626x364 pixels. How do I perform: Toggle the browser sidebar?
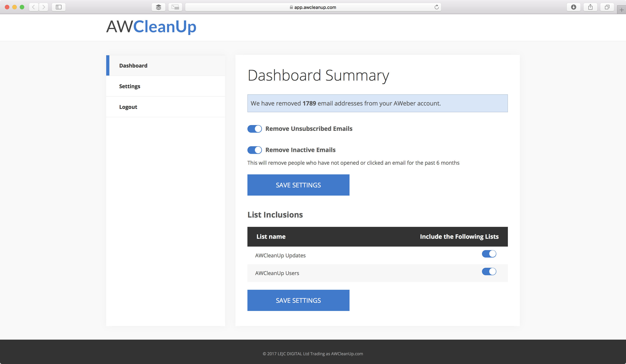pyautogui.click(x=59, y=7)
